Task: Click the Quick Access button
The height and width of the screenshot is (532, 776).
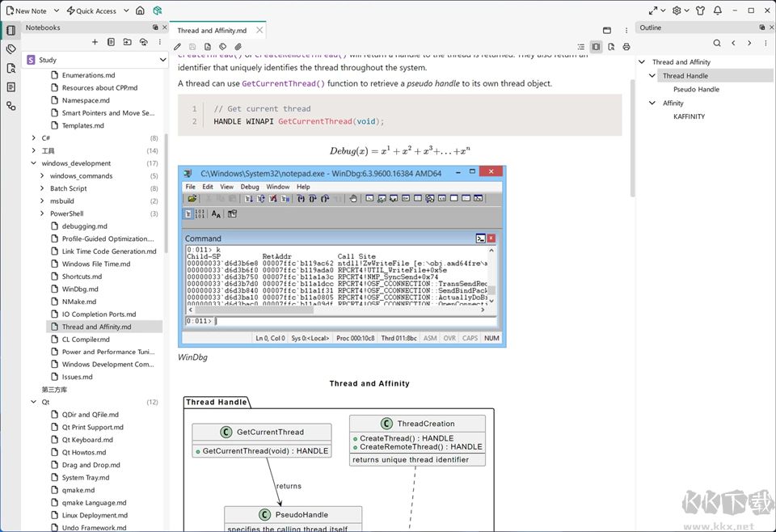Action: (x=91, y=11)
